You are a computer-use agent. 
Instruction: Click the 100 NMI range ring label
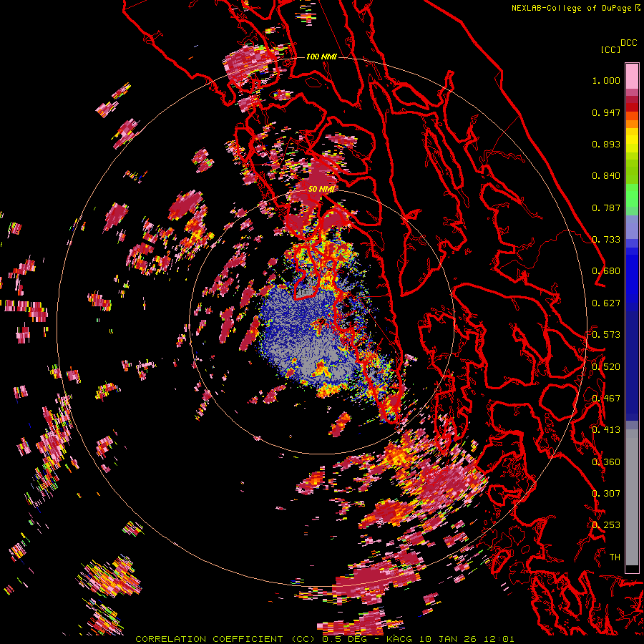click(321, 57)
